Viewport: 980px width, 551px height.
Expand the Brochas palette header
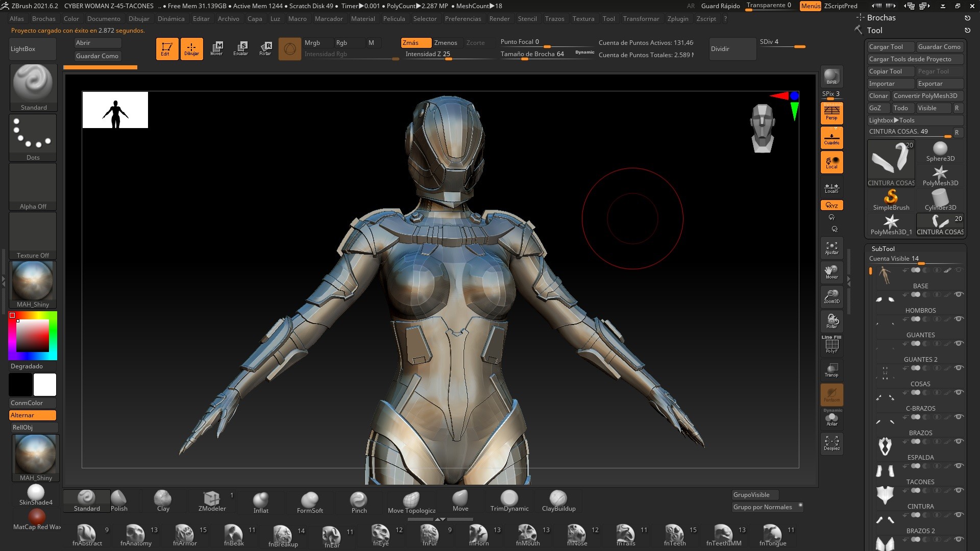click(x=881, y=18)
